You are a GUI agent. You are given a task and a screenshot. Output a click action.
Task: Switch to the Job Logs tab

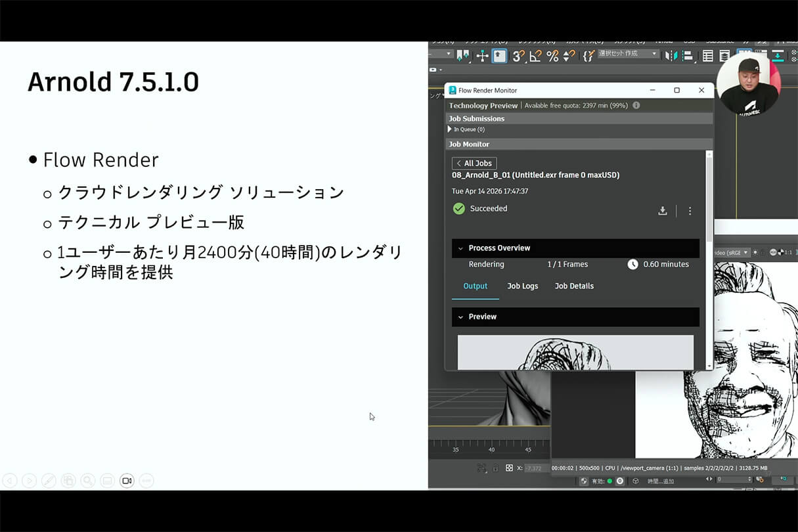pyautogui.click(x=523, y=286)
